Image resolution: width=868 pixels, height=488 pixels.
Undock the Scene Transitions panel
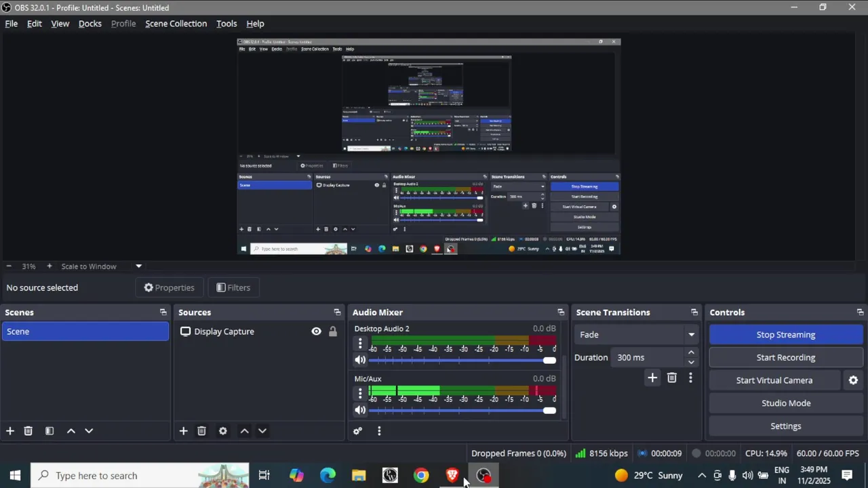point(694,312)
